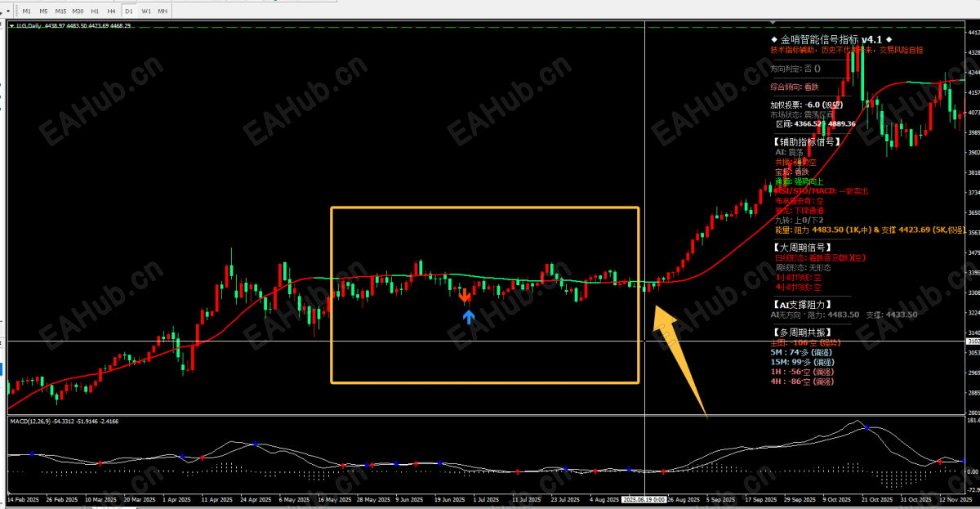The image size is (980, 509).
Task: Select the D1 daily timeframe button
Action: [x=129, y=11]
